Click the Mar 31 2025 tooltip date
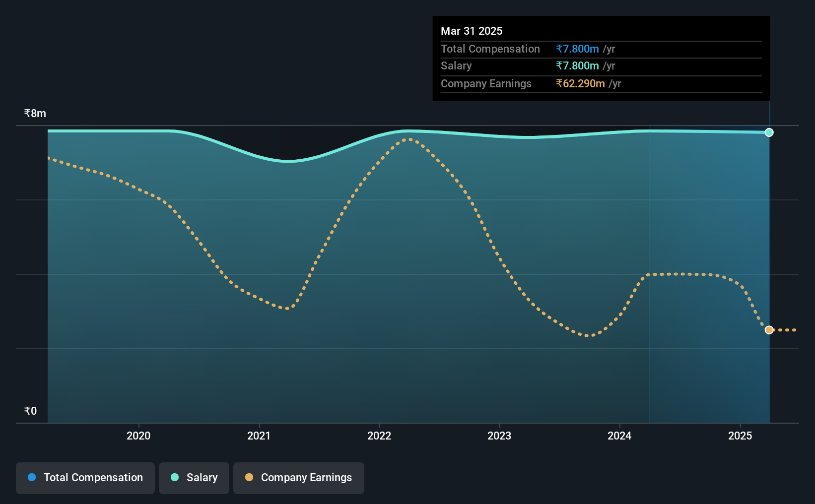815x504 pixels. click(x=472, y=31)
